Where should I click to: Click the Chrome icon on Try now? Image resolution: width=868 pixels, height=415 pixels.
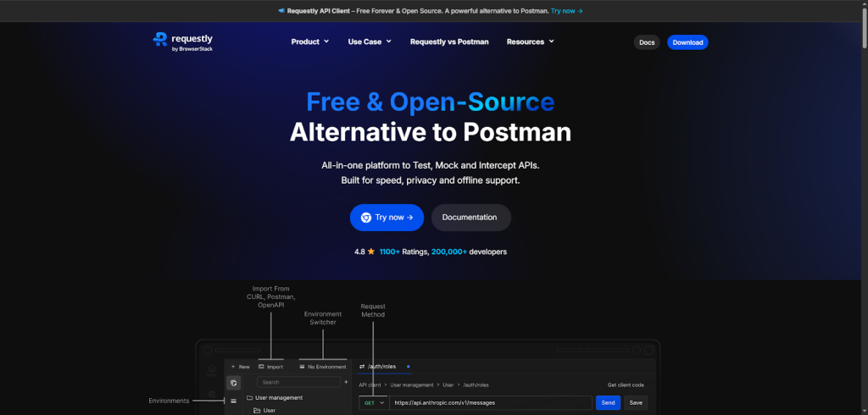click(x=366, y=218)
